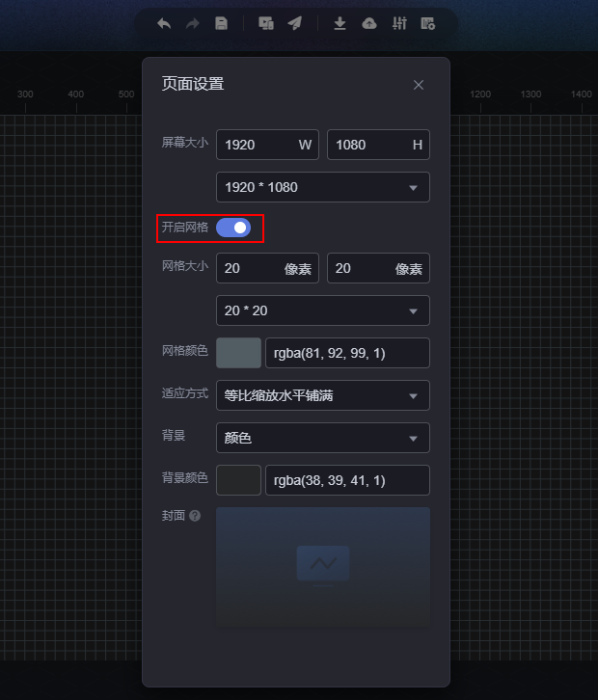Open the multi-device preview icon
598x700 pixels.
point(266,23)
